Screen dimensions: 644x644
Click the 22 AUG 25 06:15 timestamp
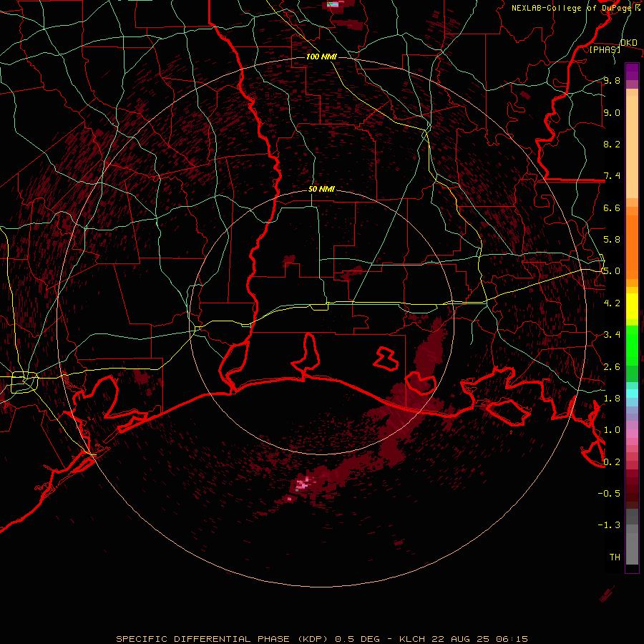coord(479,639)
